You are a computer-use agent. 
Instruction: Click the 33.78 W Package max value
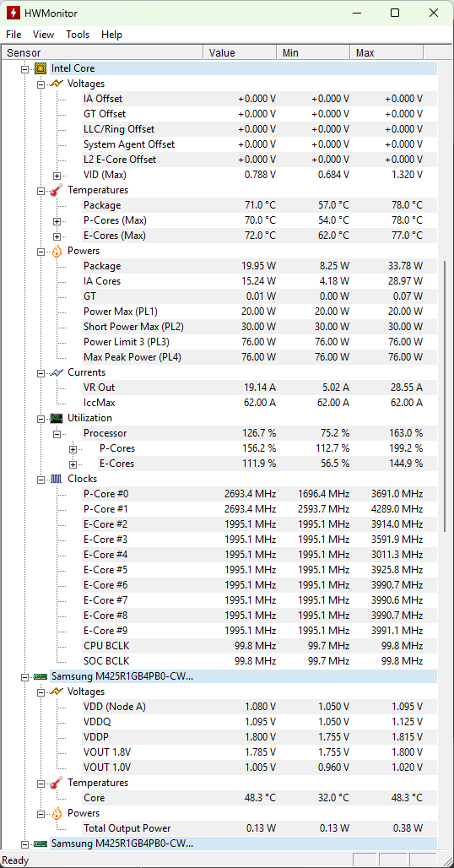click(x=405, y=266)
